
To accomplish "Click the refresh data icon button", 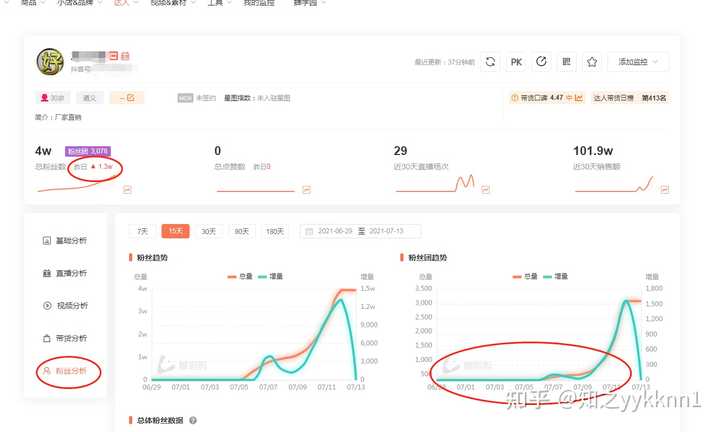I will [x=490, y=62].
